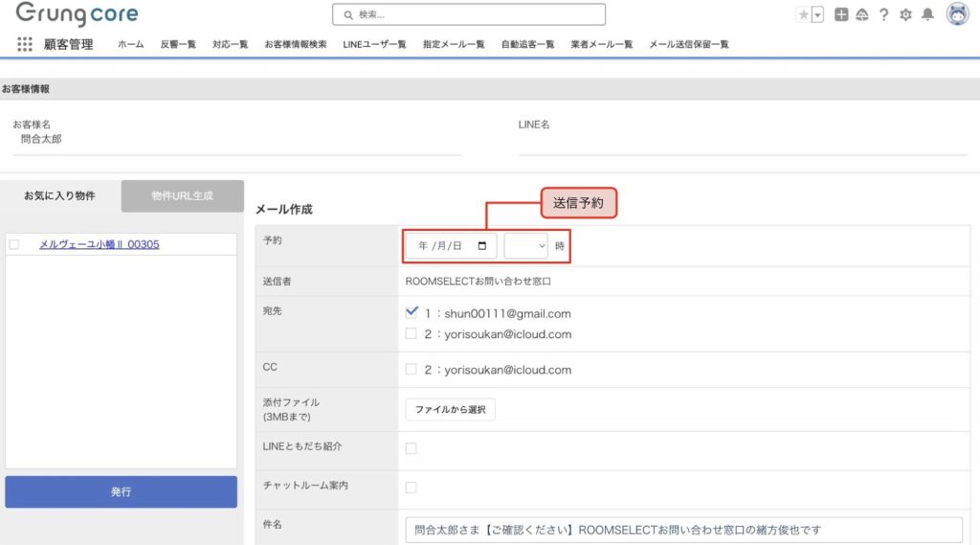The image size is (980, 545).
Task: Open the notifications bell
Action: [x=927, y=14]
